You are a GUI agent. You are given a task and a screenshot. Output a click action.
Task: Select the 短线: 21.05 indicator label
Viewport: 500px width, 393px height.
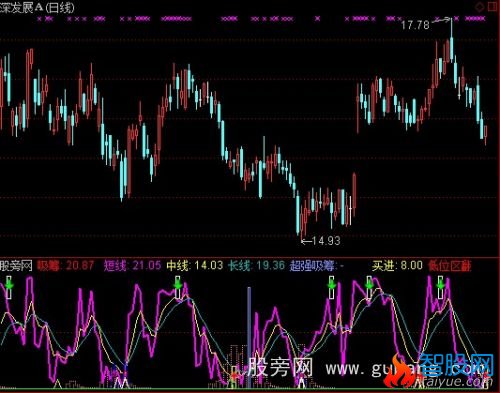pos(132,266)
